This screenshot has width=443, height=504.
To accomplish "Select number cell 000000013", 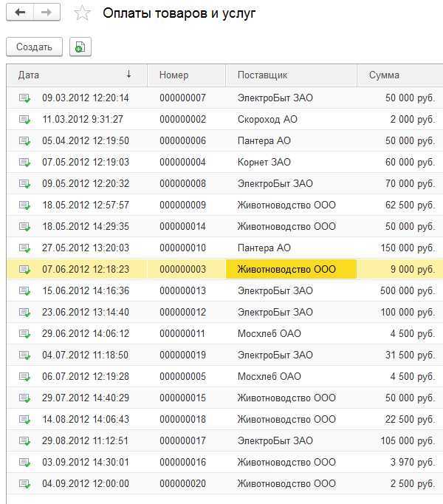I will [x=183, y=290].
